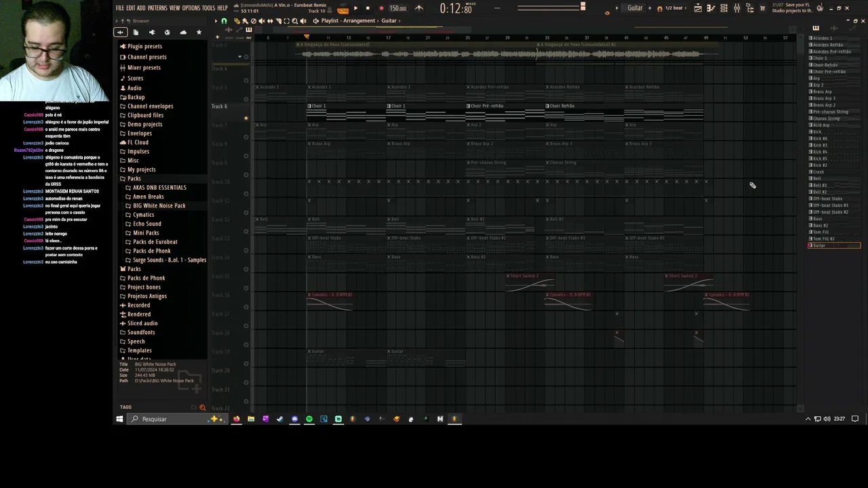Start playback with the Play button
The image size is (868, 488).
click(355, 8)
